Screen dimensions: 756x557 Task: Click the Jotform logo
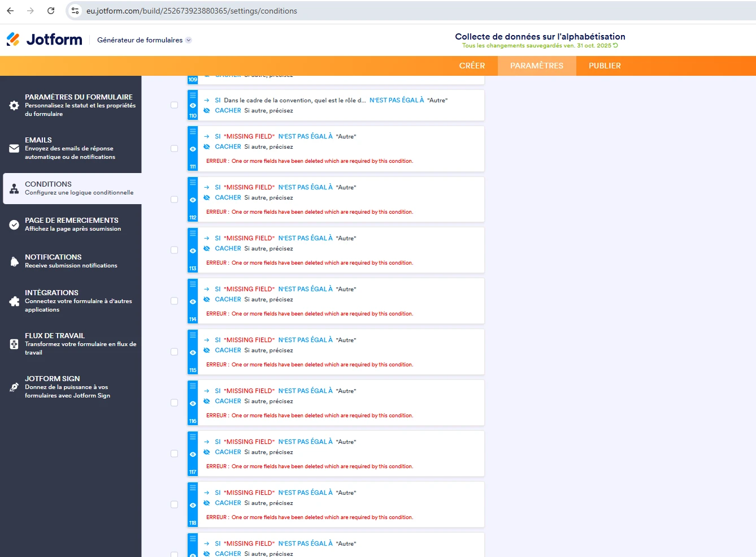click(x=45, y=38)
